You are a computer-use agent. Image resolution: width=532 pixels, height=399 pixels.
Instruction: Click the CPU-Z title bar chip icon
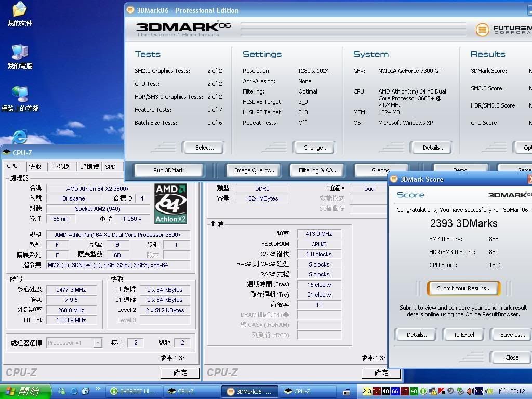coord(6,152)
